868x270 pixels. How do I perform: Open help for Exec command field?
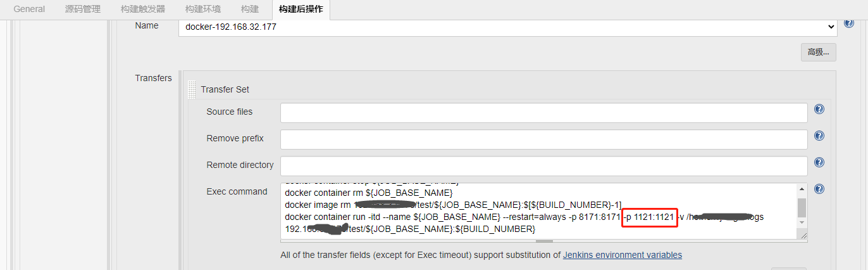point(819,189)
